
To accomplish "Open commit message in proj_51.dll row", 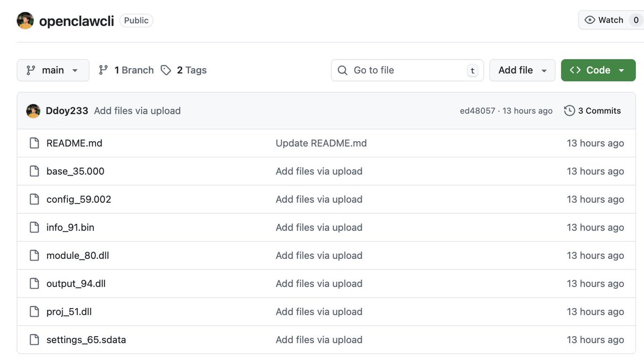I will pyautogui.click(x=319, y=311).
